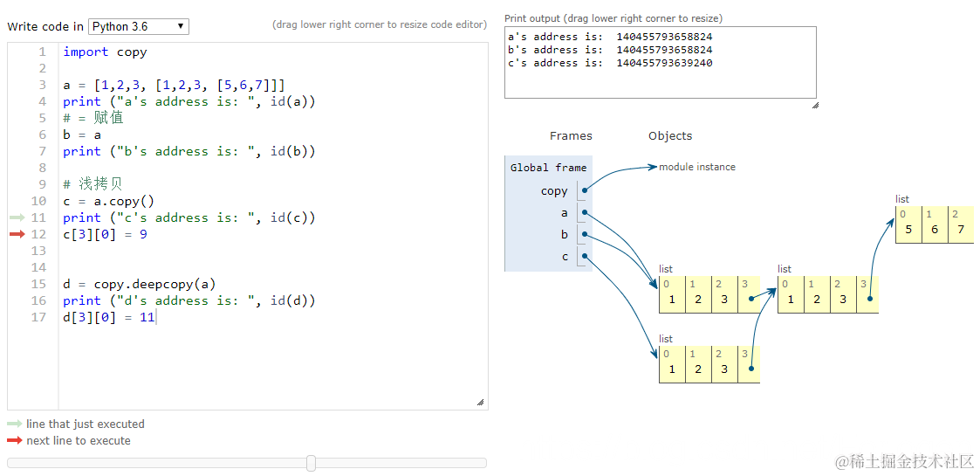Click the code editor resize hint text
Viewport: 980px width, 476px height.
(x=380, y=25)
